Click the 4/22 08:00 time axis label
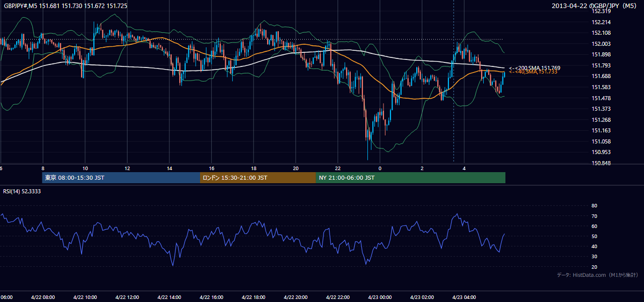Screen dimensions: 644x302 pyautogui.click(x=43, y=297)
